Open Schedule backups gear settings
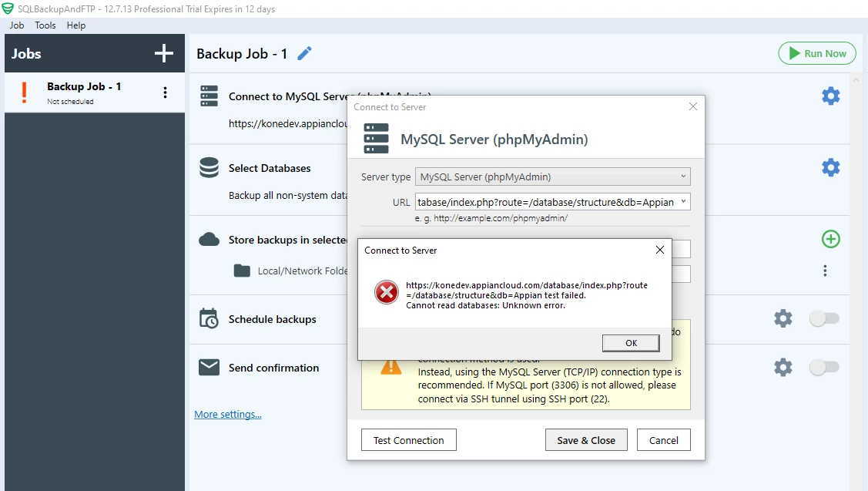This screenshot has width=868, height=491. click(x=783, y=318)
